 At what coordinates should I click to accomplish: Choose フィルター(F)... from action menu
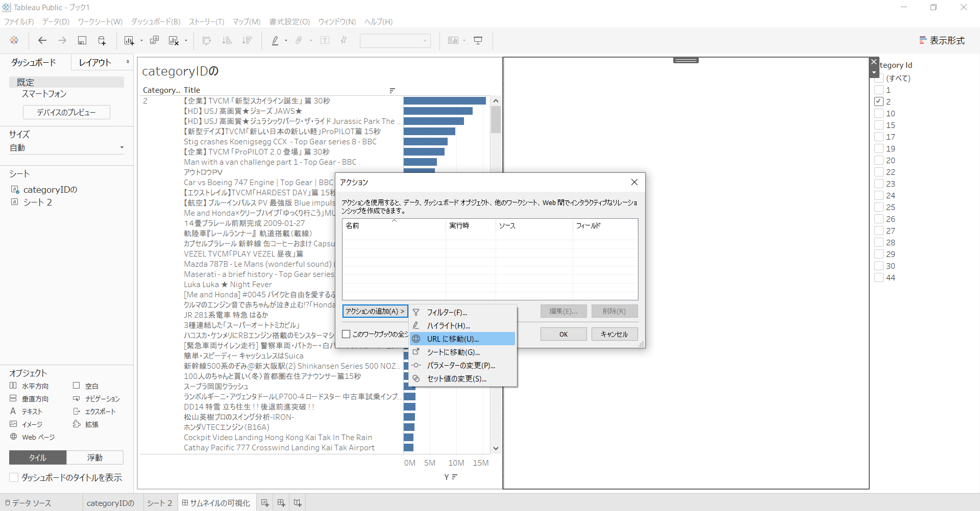(463, 312)
